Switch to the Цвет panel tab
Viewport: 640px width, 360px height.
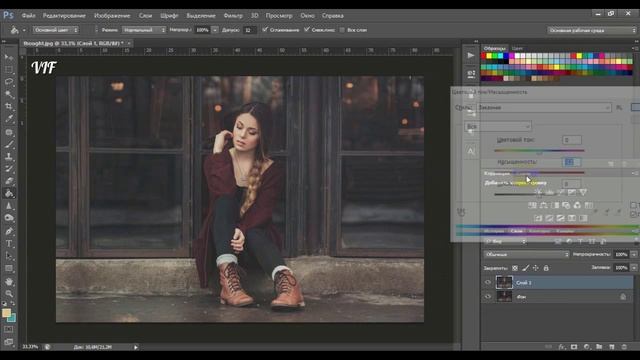517,48
